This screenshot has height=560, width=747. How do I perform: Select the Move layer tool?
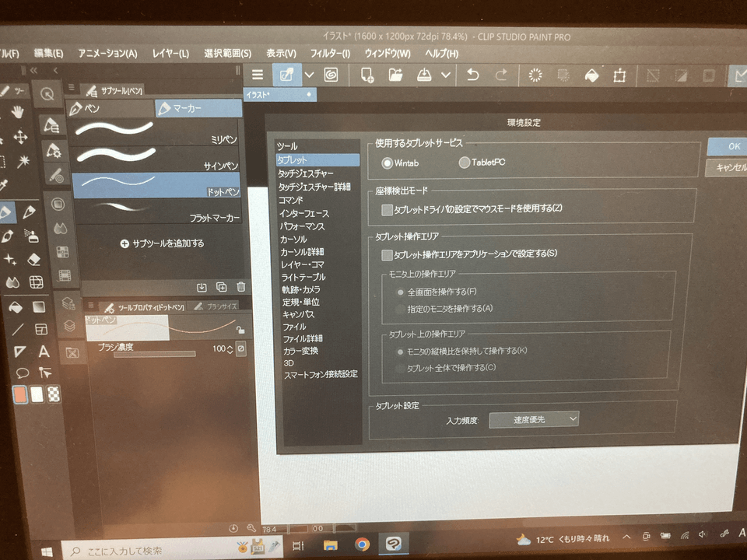coord(20,138)
